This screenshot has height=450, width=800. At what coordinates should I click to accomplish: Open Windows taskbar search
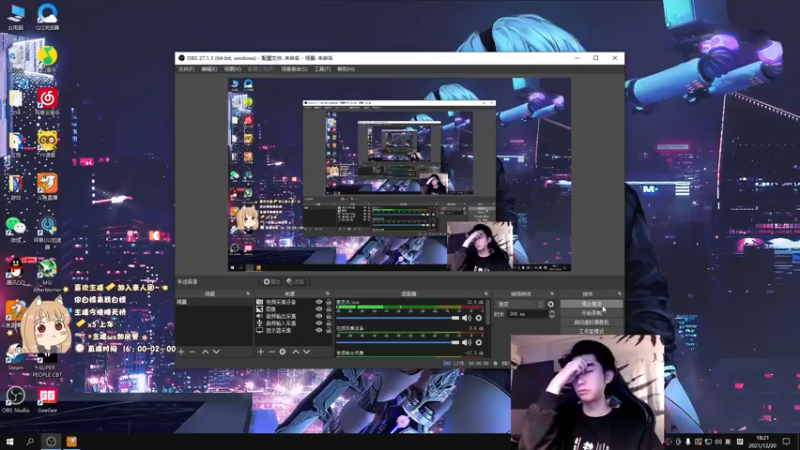[30, 441]
